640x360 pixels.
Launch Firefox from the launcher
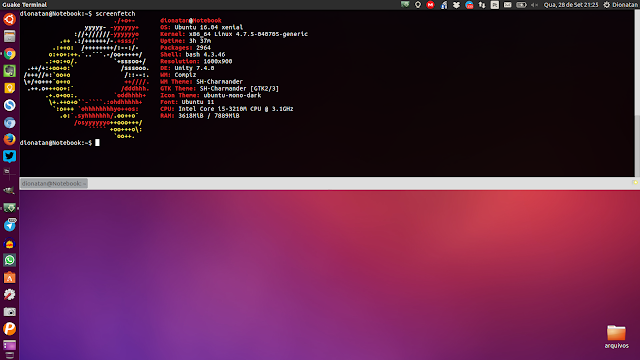point(9,140)
